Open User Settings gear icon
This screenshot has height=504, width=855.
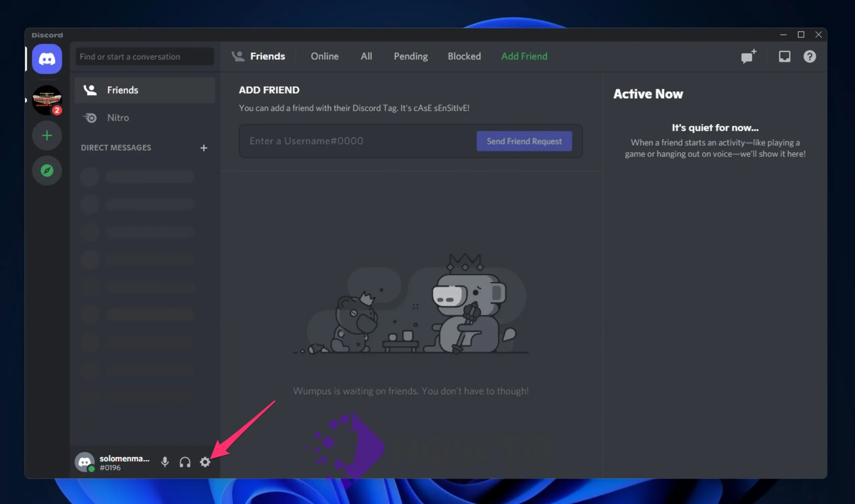coord(205,462)
